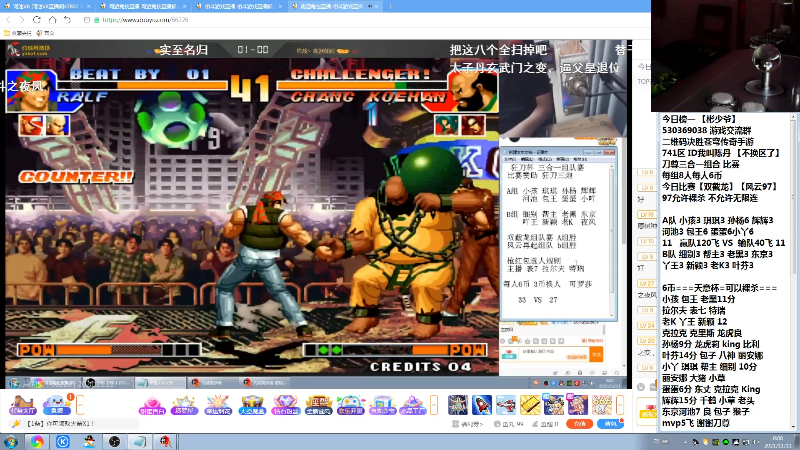Open the pink heart activity icon
800x450 pixels.
(152, 405)
